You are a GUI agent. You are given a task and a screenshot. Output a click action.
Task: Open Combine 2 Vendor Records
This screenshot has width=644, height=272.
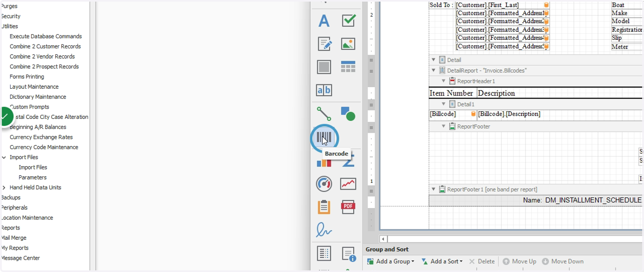pos(42,56)
